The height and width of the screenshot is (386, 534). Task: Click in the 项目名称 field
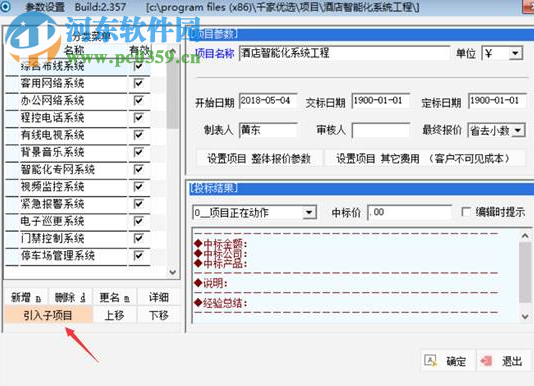click(x=344, y=53)
